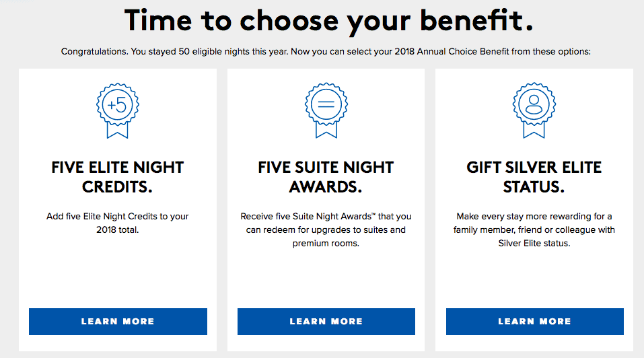The image size is (644, 358).
Task: Open Learn More for Suite Night Awards
Action: tap(326, 322)
